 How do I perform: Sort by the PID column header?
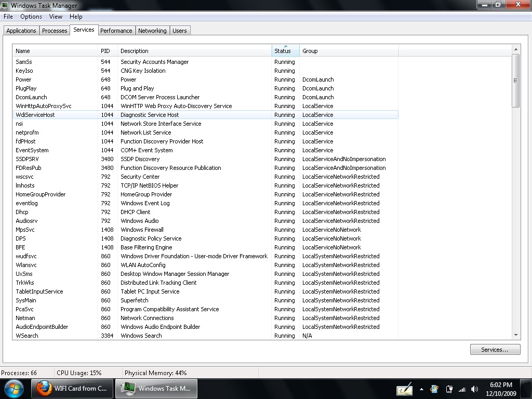[x=108, y=51]
